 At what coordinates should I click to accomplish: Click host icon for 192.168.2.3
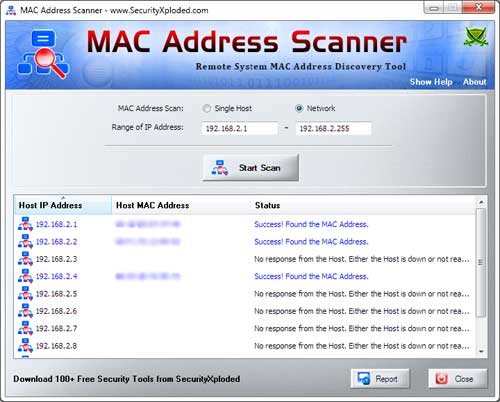click(x=25, y=259)
